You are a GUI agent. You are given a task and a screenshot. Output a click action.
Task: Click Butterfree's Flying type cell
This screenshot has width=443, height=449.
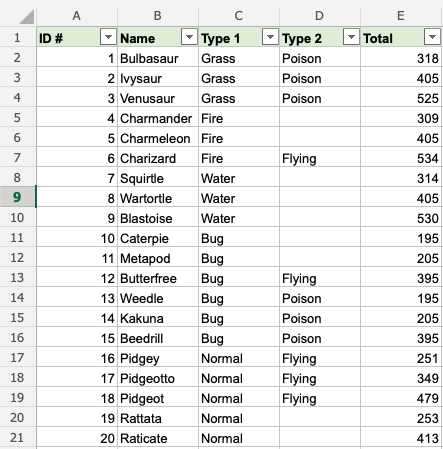tap(320, 277)
